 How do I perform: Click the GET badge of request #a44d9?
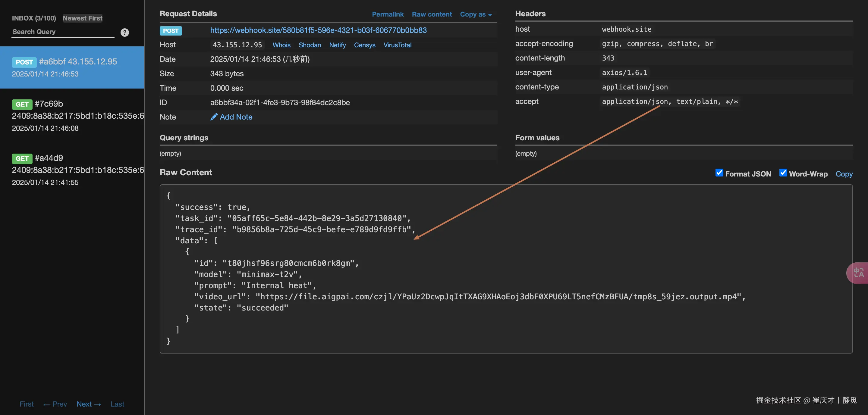(22, 158)
